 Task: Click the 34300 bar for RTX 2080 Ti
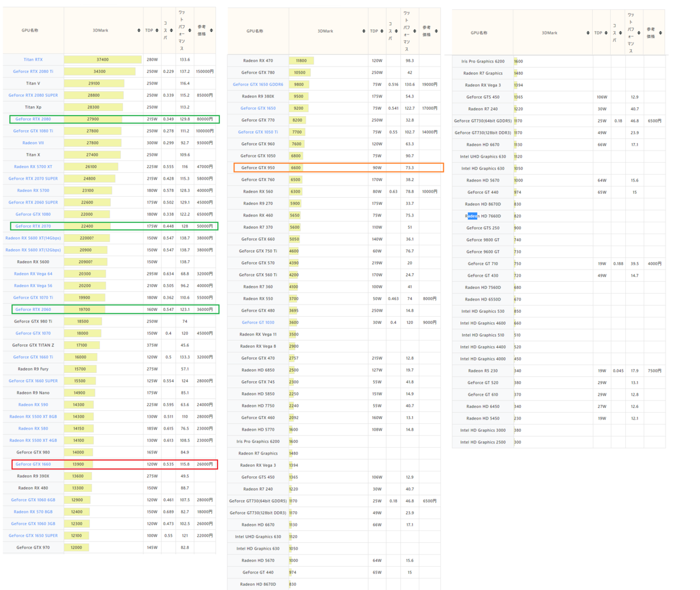coord(100,71)
